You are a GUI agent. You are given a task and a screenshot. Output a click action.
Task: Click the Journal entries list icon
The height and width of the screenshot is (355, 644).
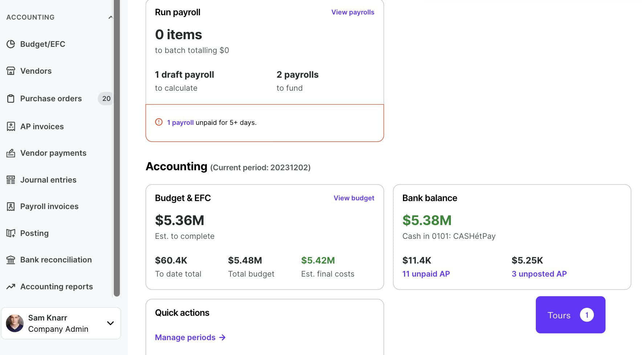[11, 180]
